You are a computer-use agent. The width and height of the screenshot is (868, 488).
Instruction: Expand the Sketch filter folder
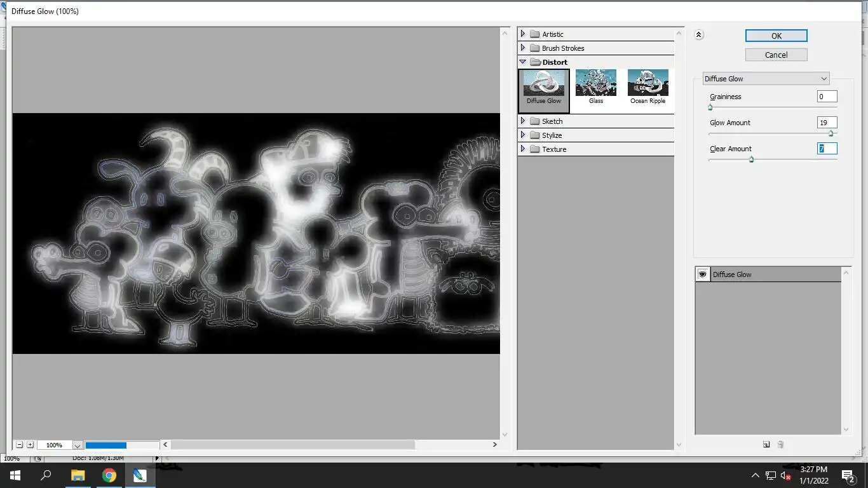tap(523, 121)
